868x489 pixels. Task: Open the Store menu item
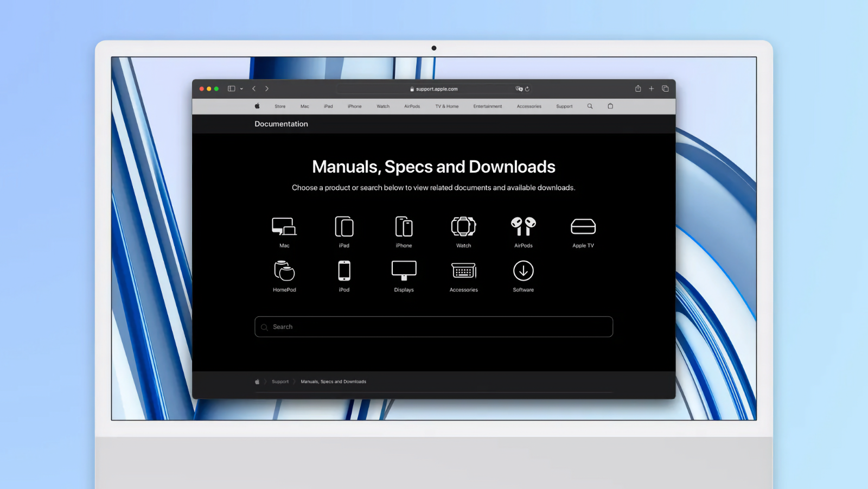(x=280, y=106)
